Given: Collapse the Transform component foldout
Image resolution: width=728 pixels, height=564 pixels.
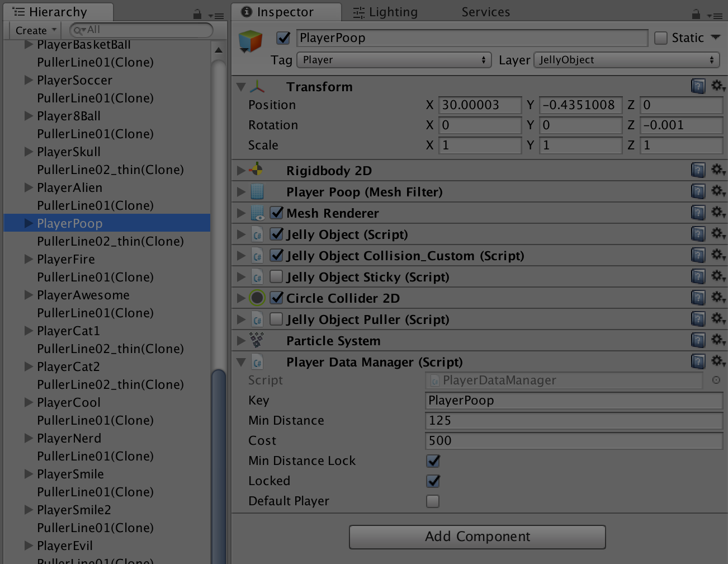Looking at the screenshot, I should click(241, 87).
